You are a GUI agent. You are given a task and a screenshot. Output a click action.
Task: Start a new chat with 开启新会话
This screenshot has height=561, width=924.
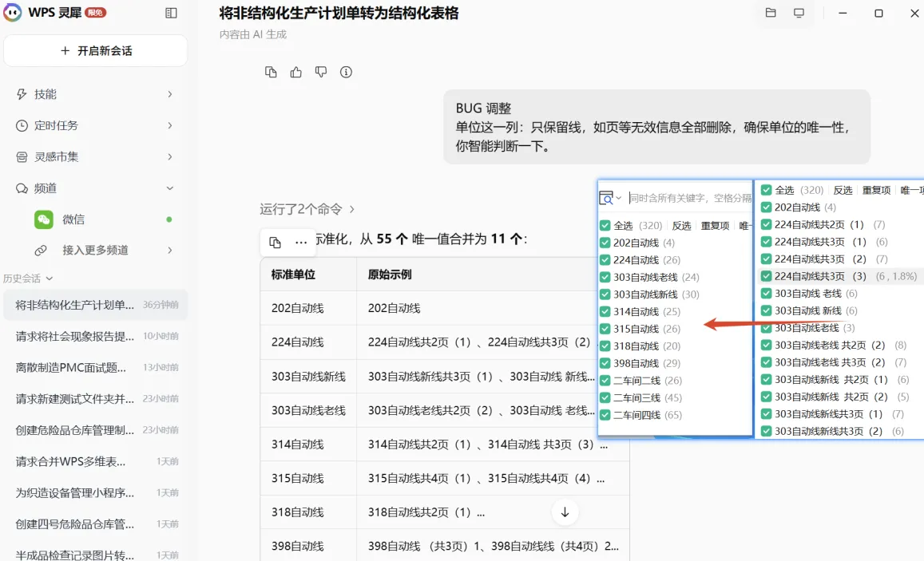pyautogui.click(x=96, y=50)
